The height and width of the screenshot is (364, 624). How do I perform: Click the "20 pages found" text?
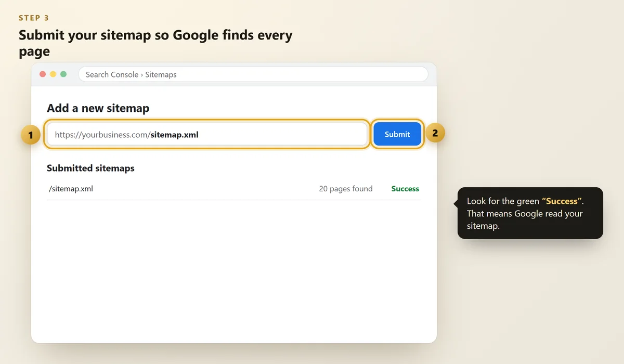click(x=346, y=189)
